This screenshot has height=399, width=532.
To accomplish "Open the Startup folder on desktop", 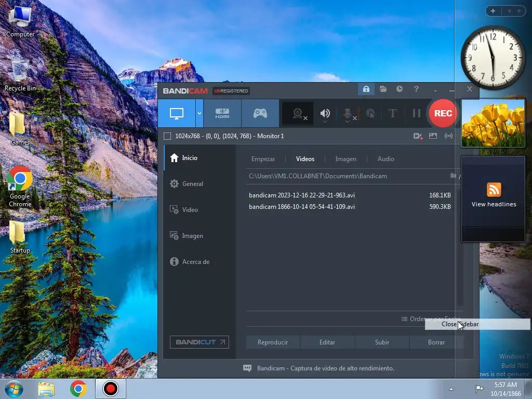I will (20, 237).
